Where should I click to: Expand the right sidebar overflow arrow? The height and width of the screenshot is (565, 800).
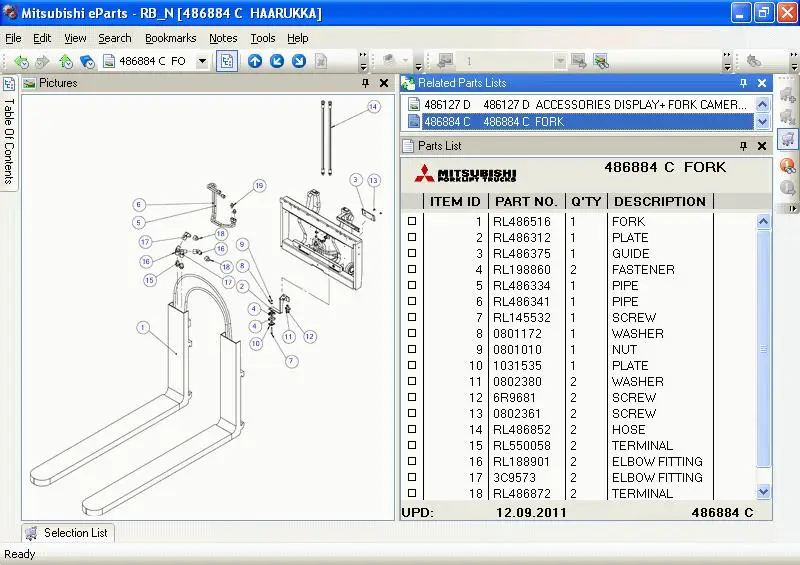click(792, 209)
